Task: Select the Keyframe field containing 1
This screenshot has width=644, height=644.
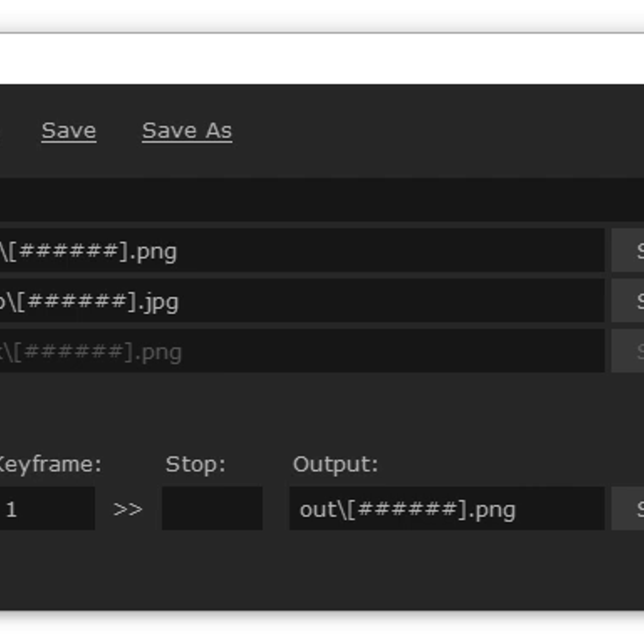Action: tap(47, 509)
